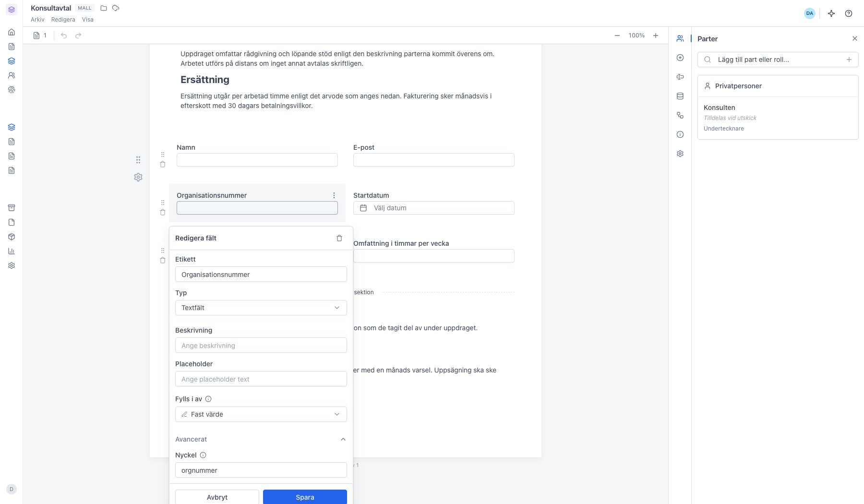This screenshot has height=504, width=864.
Task: Click the Avbryt button
Action: pos(217,497)
